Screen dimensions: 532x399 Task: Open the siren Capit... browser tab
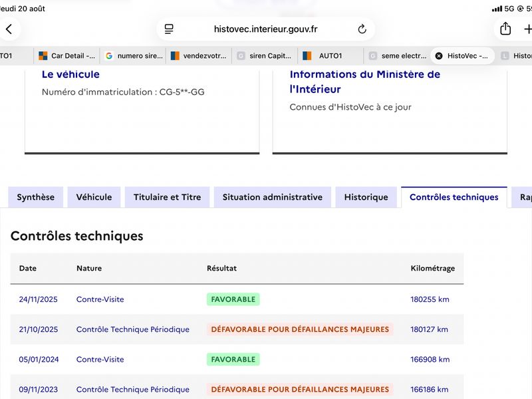pyautogui.click(x=265, y=56)
